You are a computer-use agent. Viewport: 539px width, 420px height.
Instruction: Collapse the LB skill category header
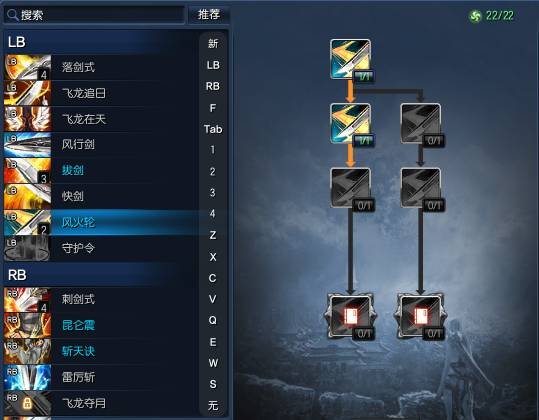[x=100, y=42]
